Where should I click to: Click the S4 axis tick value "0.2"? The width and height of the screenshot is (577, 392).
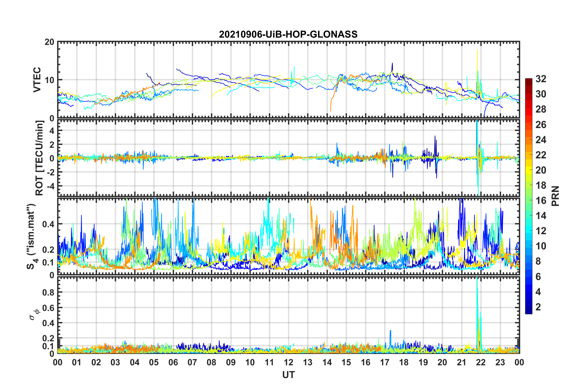click(48, 250)
